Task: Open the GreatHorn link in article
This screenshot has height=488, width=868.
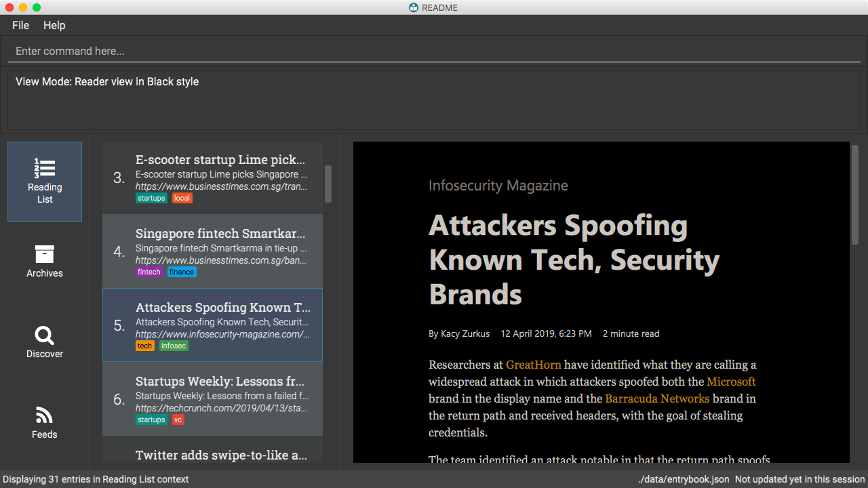Action: pos(534,365)
